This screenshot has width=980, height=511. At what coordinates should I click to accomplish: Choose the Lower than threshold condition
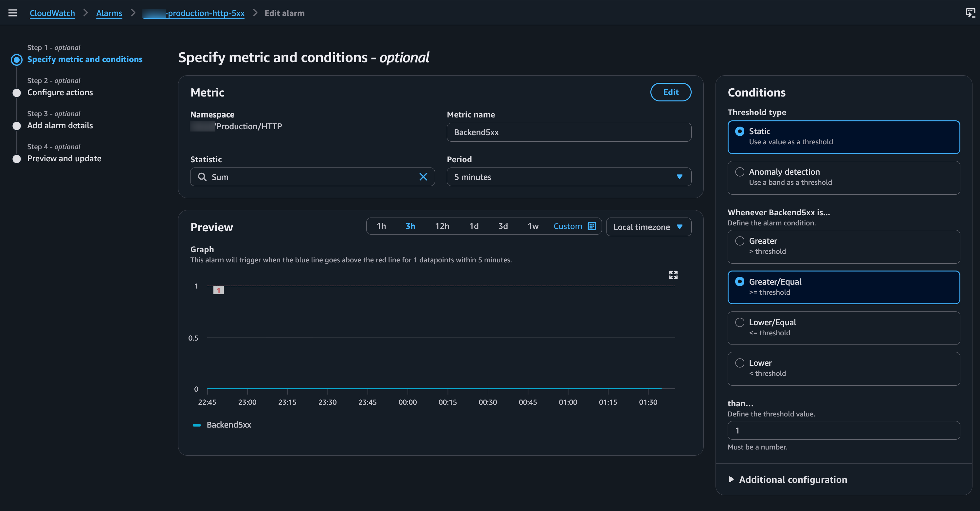(x=844, y=368)
